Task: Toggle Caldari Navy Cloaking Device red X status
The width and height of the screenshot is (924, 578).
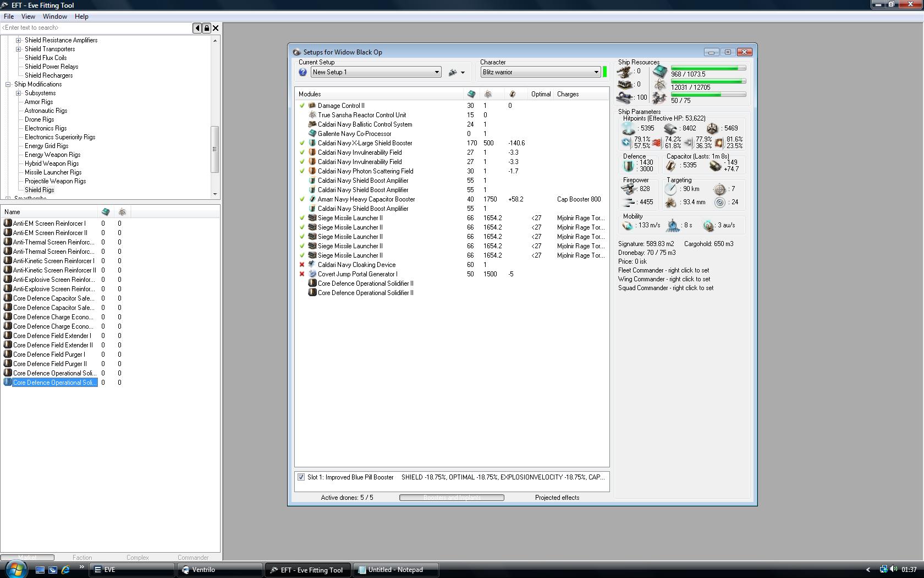Action: coord(302,265)
